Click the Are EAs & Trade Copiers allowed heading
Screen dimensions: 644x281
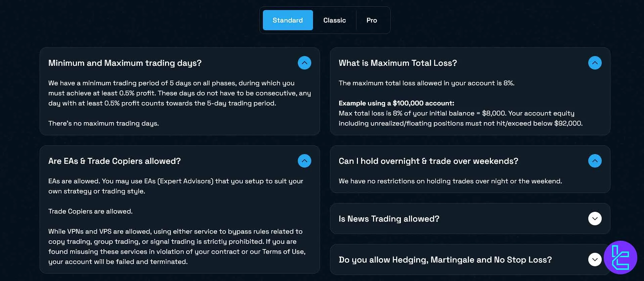tap(114, 161)
